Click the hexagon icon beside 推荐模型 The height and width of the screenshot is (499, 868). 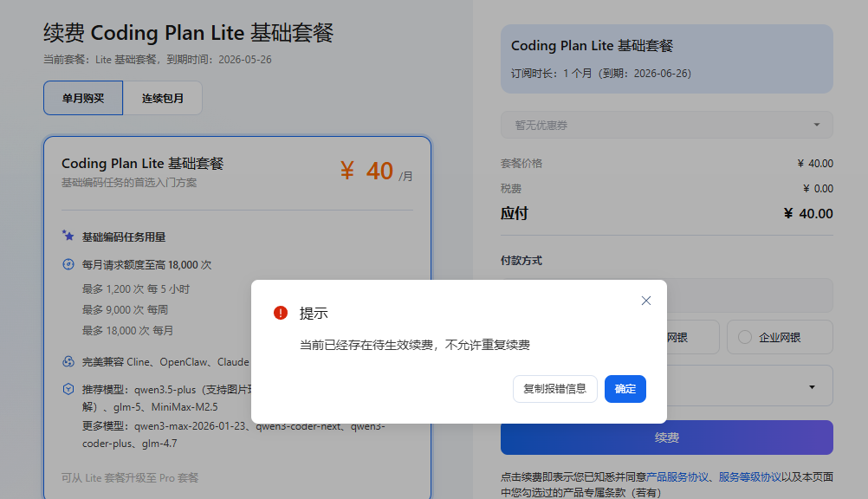coord(68,389)
